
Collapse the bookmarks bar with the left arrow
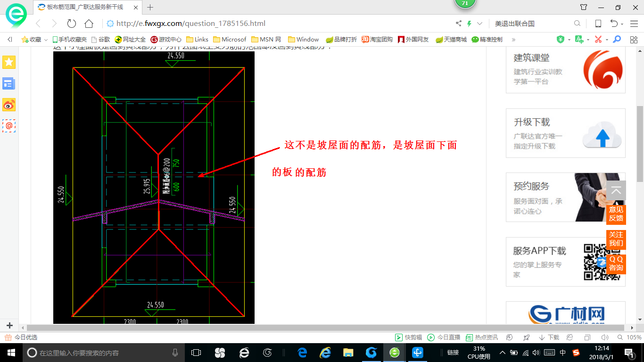10,40
